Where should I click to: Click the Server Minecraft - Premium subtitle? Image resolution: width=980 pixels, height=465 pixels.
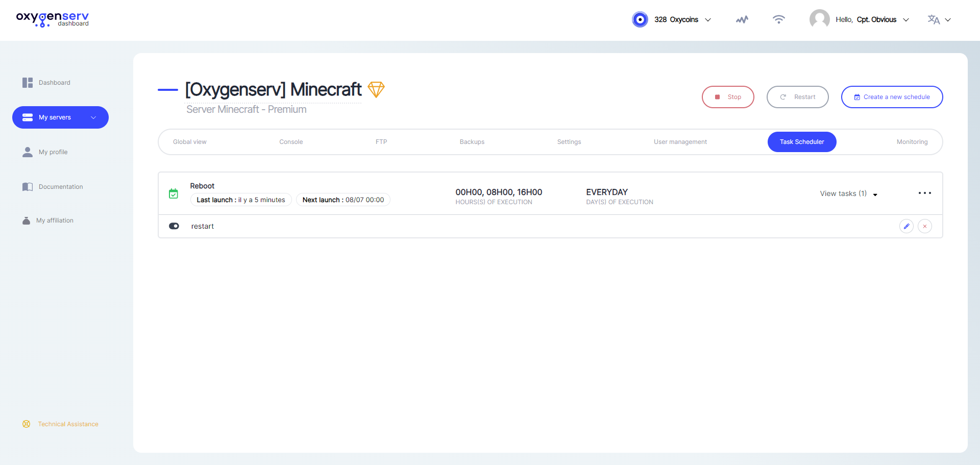pos(247,109)
